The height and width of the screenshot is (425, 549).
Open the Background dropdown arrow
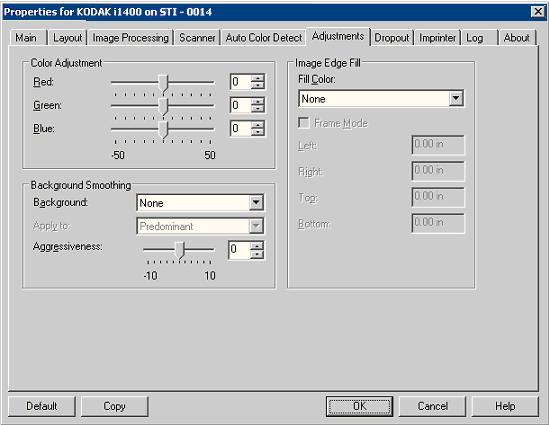256,203
